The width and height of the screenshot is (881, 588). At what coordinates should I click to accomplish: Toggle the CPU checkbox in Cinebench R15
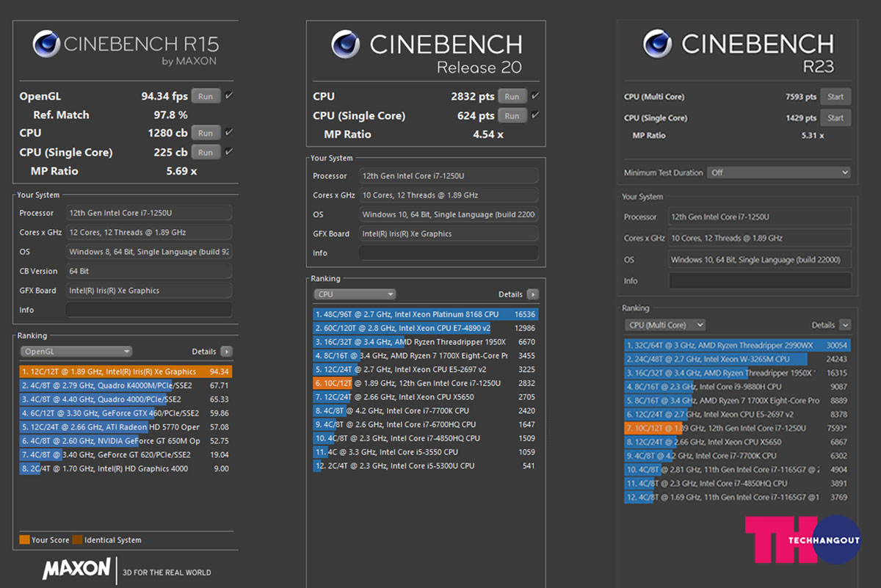[229, 132]
